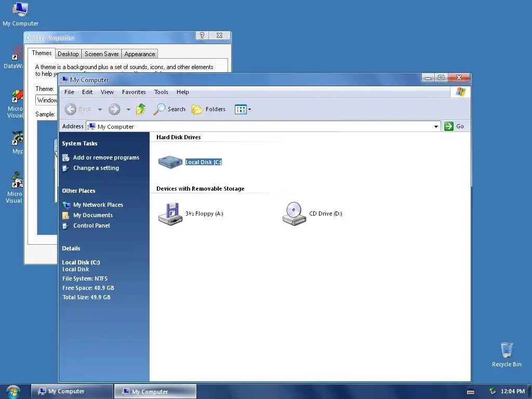
Task: Open the Search pane
Action: (x=169, y=109)
